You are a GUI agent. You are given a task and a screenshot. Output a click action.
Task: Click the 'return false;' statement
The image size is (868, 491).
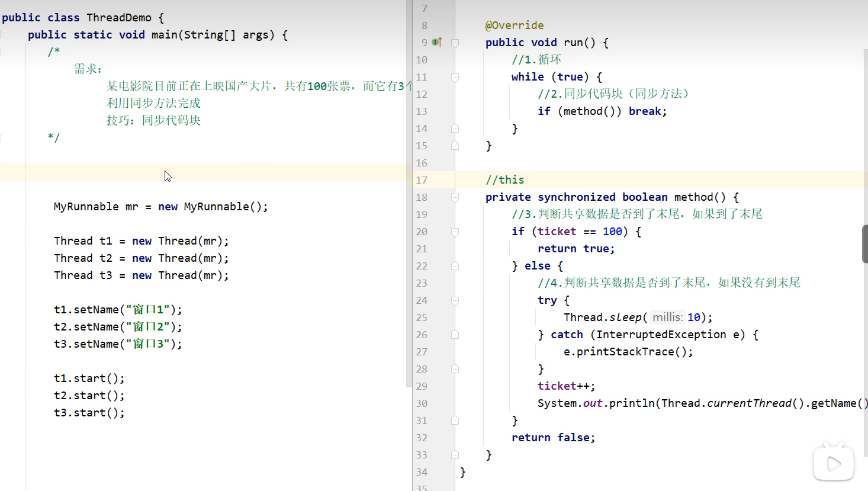(554, 438)
